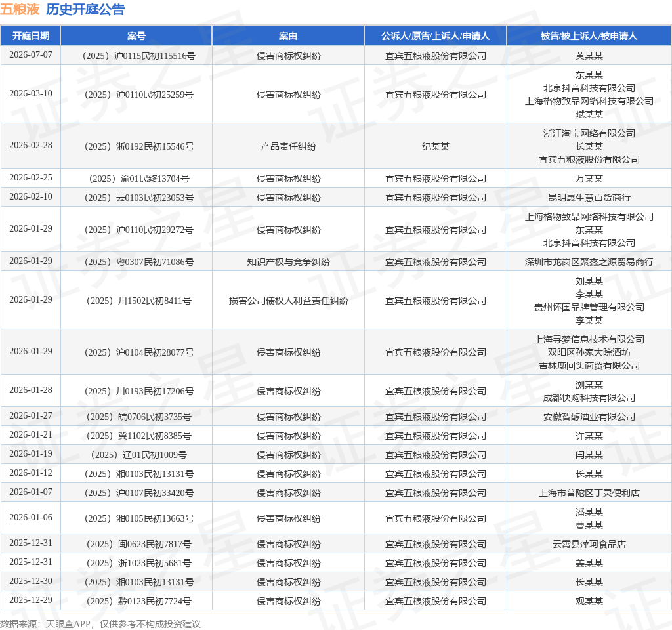Click the date 2026-01-27
The width and height of the screenshot is (672, 630).
(x=30, y=415)
